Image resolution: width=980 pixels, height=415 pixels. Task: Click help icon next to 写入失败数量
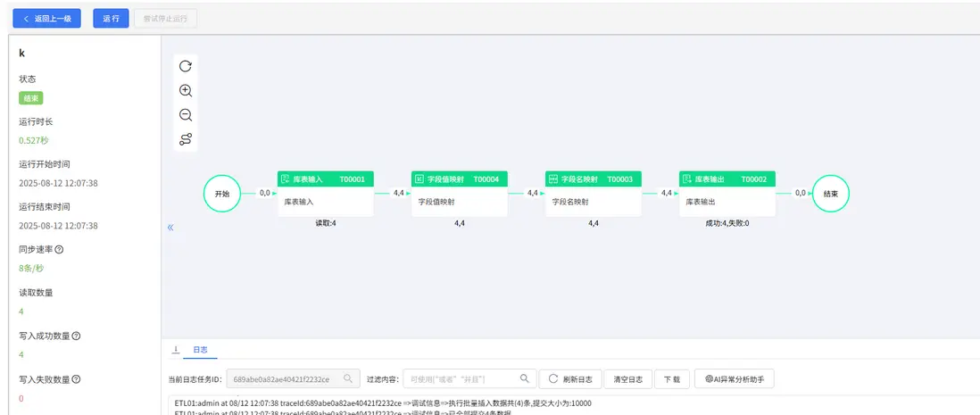click(76, 379)
